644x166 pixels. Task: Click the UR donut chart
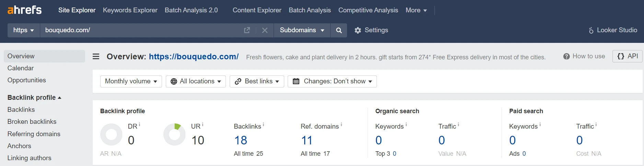(174, 134)
